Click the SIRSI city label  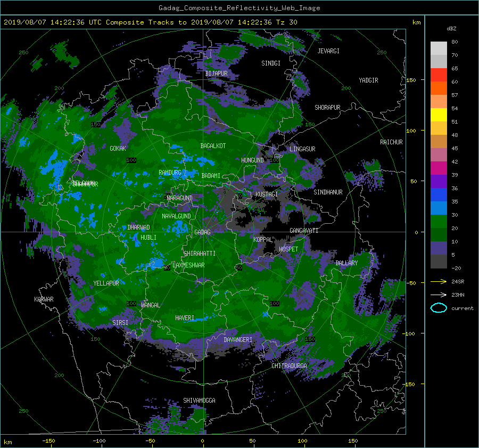coord(120,323)
